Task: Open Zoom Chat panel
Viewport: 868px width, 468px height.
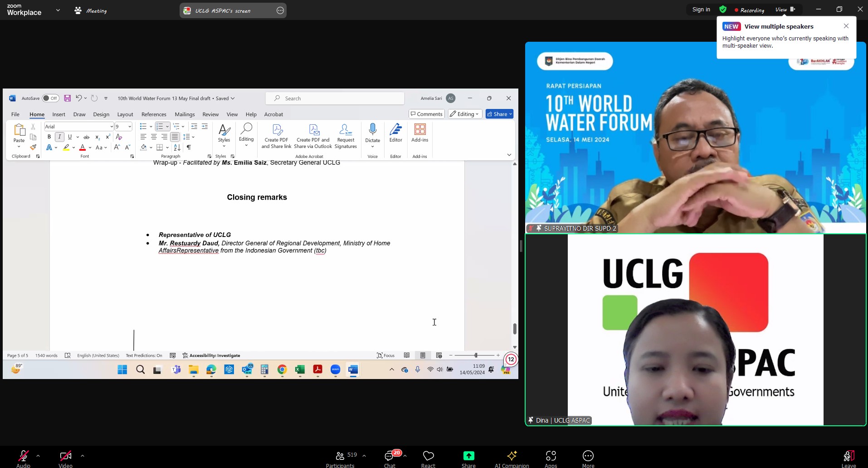Action: [x=390, y=459]
